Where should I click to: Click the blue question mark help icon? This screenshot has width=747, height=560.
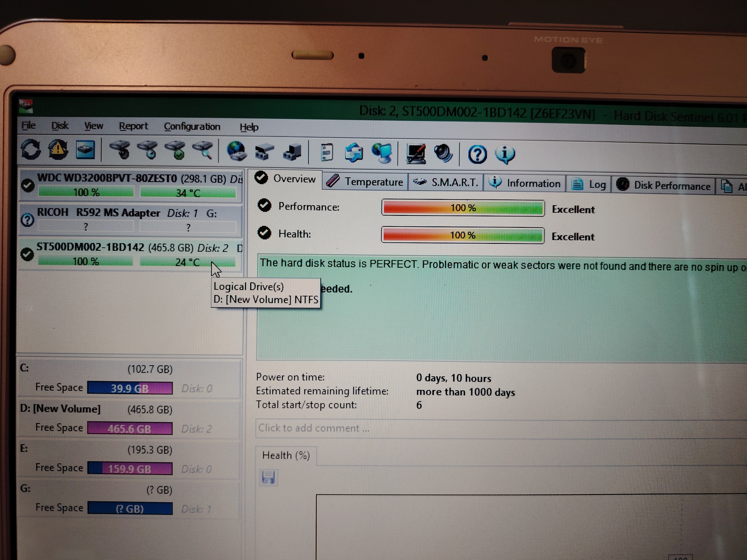pyautogui.click(x=477, y=155)
